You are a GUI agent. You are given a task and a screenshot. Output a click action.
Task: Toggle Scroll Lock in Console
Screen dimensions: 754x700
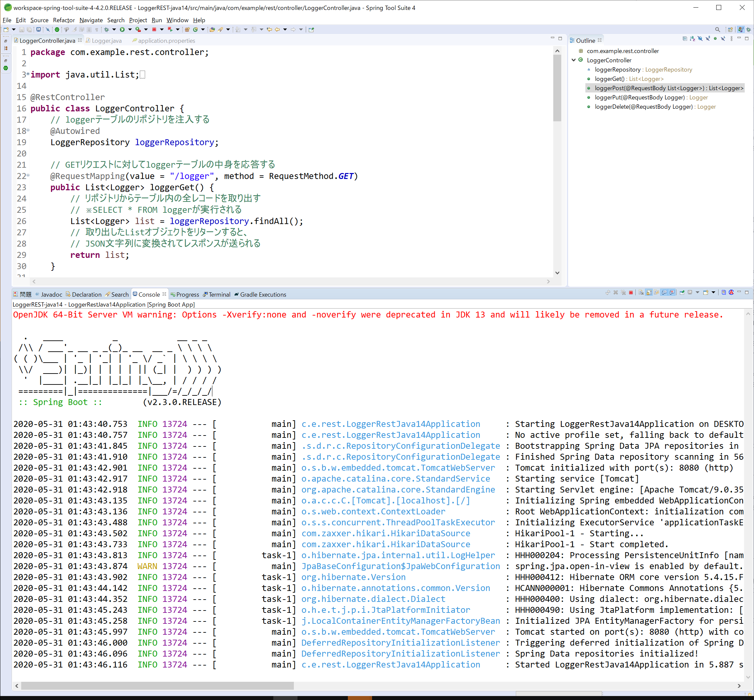(649, 292)
